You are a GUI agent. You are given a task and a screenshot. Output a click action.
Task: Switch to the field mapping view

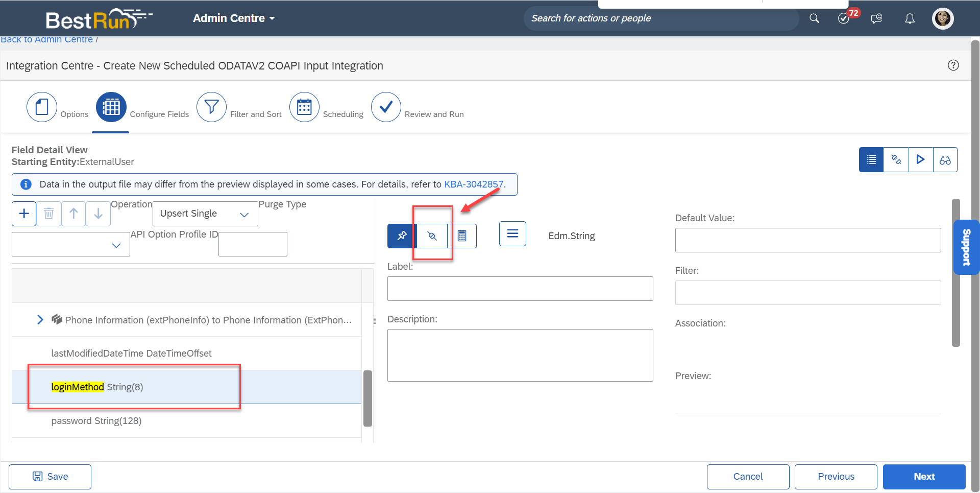coord(896,160)
